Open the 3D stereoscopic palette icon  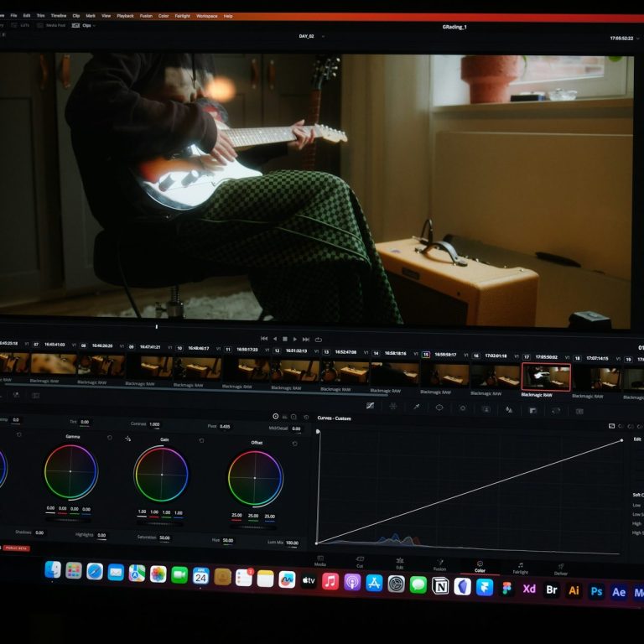[x=579, y=411]
